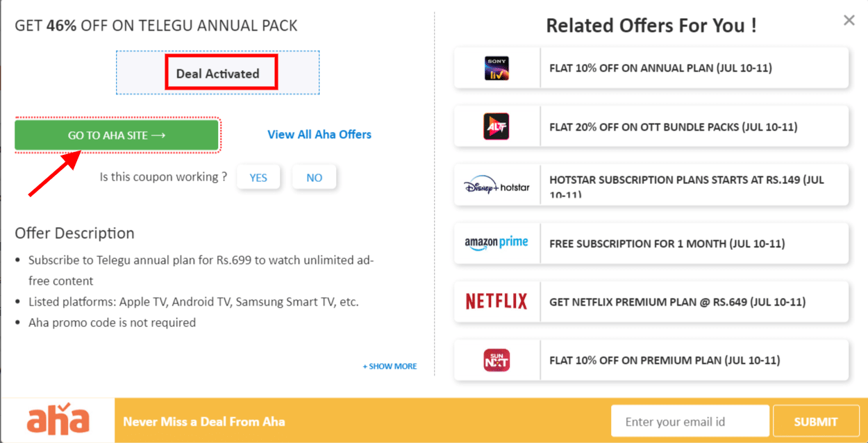Click the Deal Activated box
This screenshot has width=868, height=443.
pyautogui.click(x=221, y=72)
